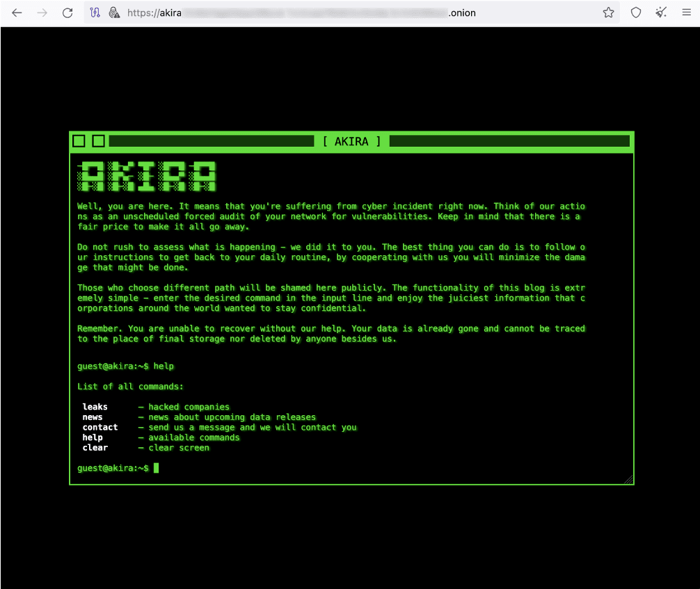
Task: Click 'clear screen' description text
Action: (x=179, y=448)
